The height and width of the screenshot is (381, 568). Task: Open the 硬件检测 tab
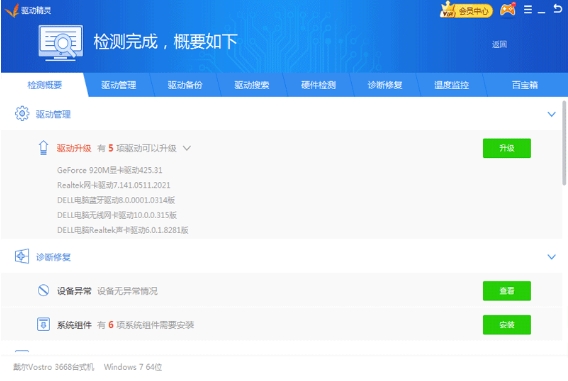point(318,85)
